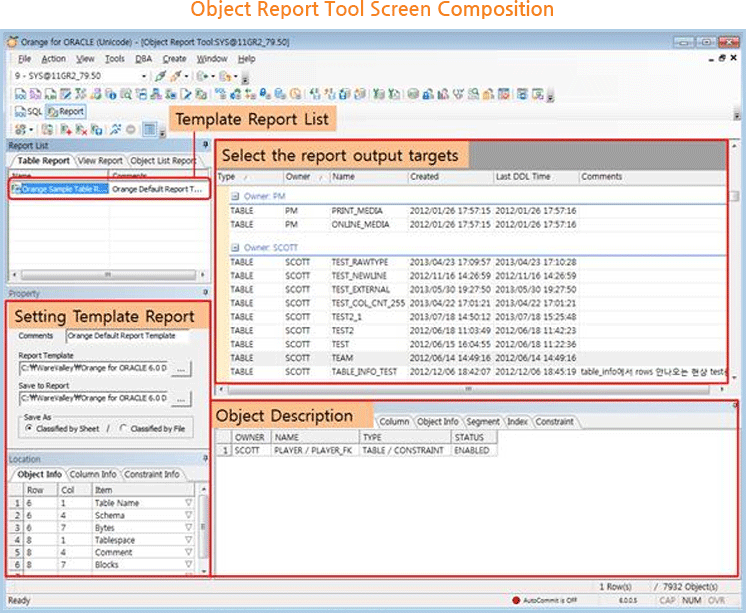This screenshot has height=613, width=746.
Task: Open the Plan tool icon in the toolbar
Action: pos(50,94)
